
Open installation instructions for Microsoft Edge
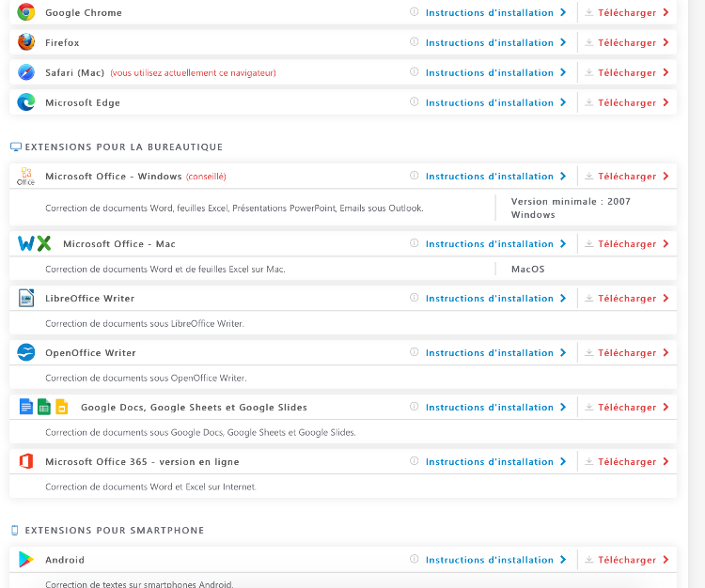coord(495,103)
